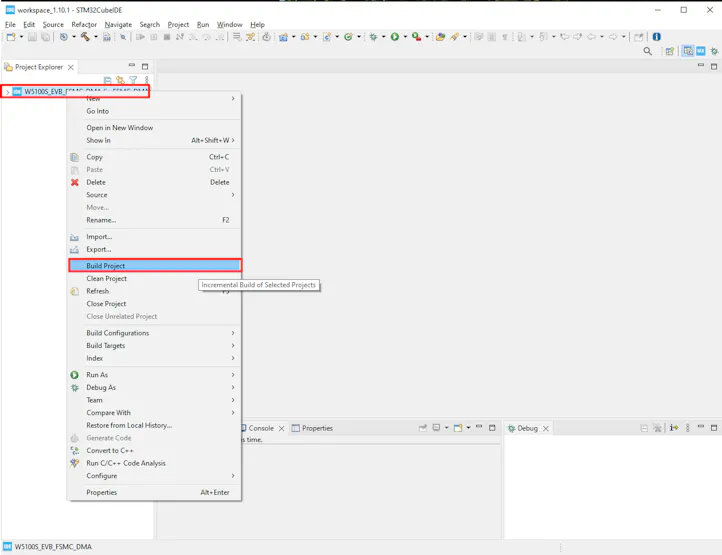The width and height of the screenshot is (722, 555).
Task: Switch to the Device Configuration MX perspective
Action: click(701, 51)
